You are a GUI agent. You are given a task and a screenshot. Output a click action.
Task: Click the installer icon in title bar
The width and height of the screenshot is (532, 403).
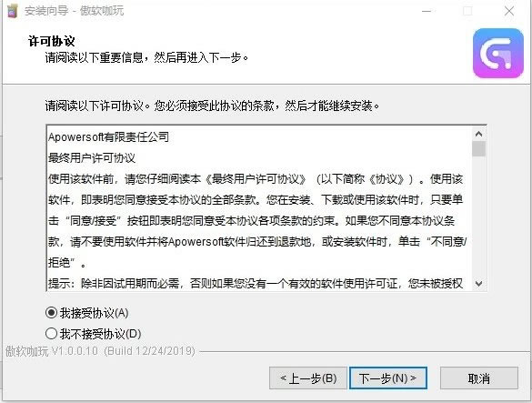point(12,11)
